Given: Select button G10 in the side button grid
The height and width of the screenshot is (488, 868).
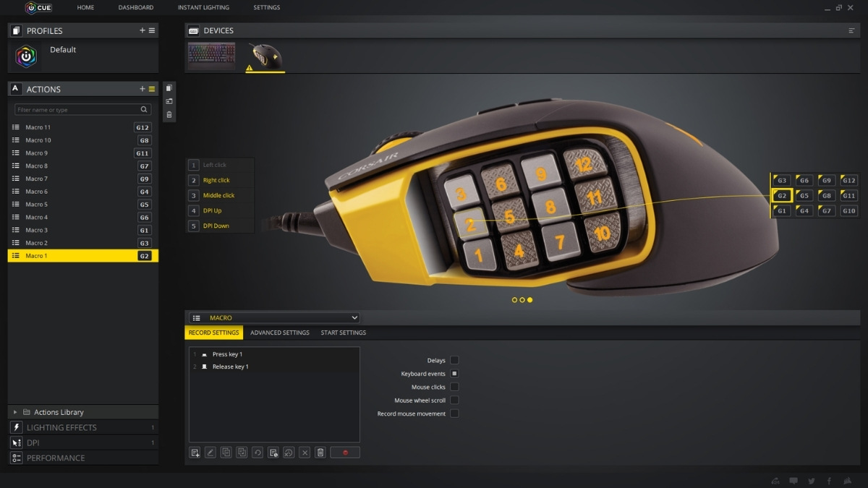Looking at the screenshot, I should pos(848,210).
